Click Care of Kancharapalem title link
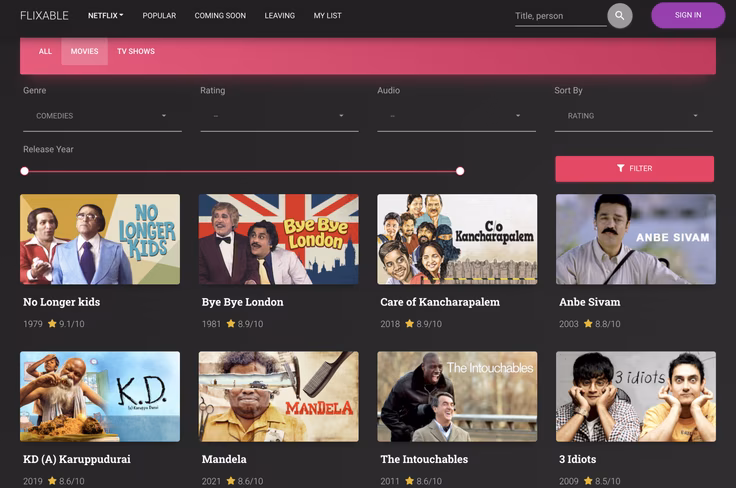Screen dimensions: 736x488 pos(440,302)
